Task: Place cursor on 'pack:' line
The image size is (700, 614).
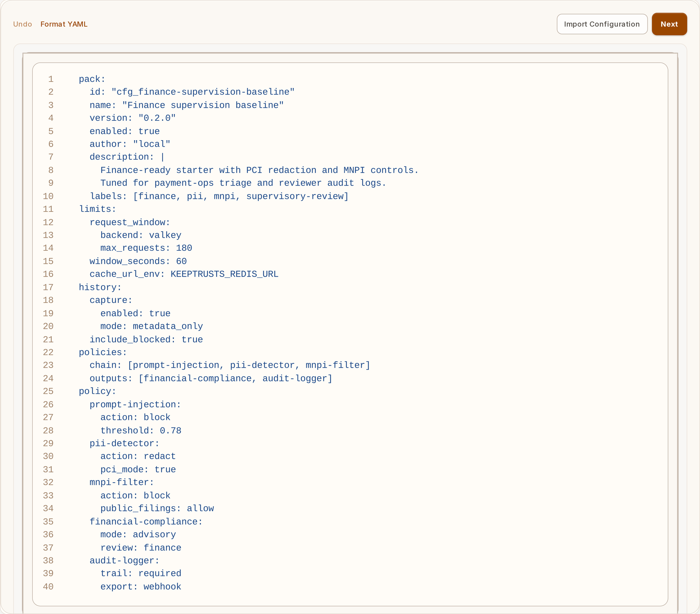Action: [x=92, y=79]
